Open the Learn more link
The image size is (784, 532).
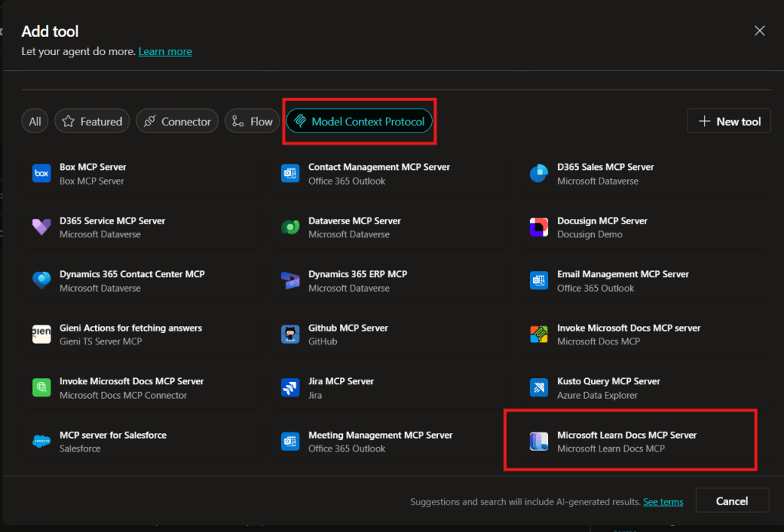coord(165,51)
